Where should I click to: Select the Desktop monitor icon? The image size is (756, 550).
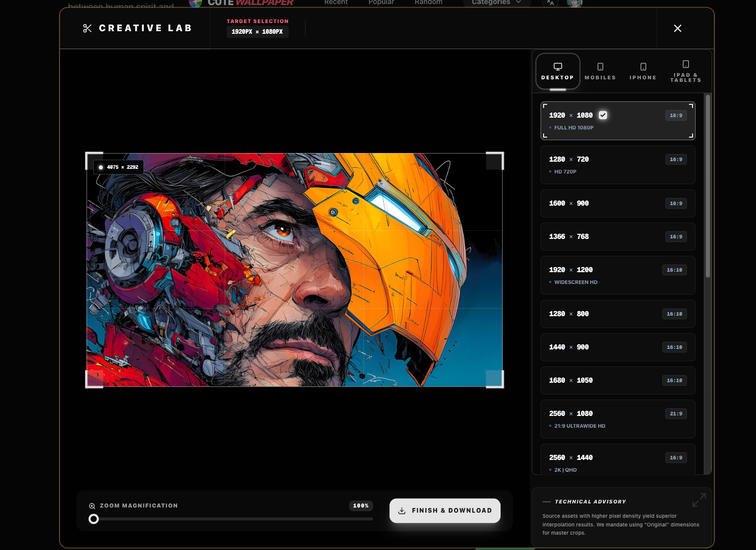point(557,65)
